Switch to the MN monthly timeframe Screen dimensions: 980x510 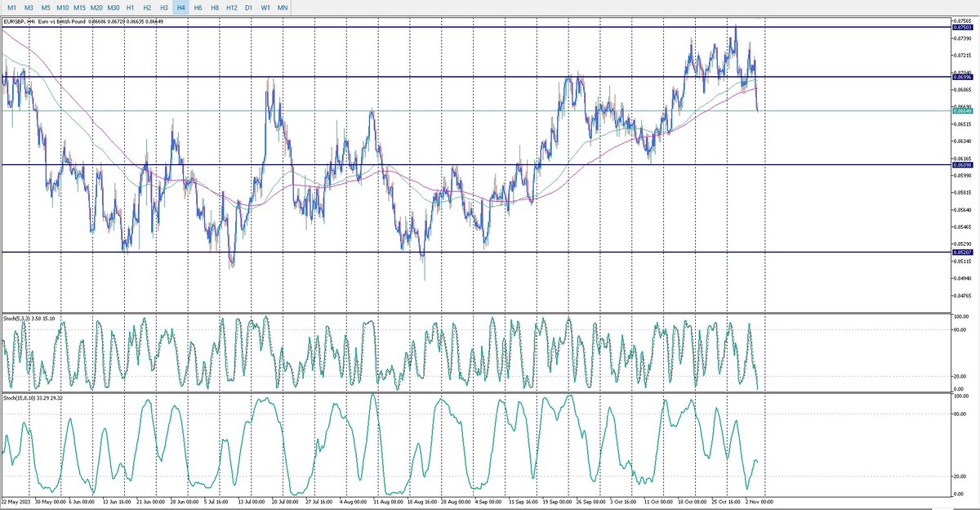point(283,7)
